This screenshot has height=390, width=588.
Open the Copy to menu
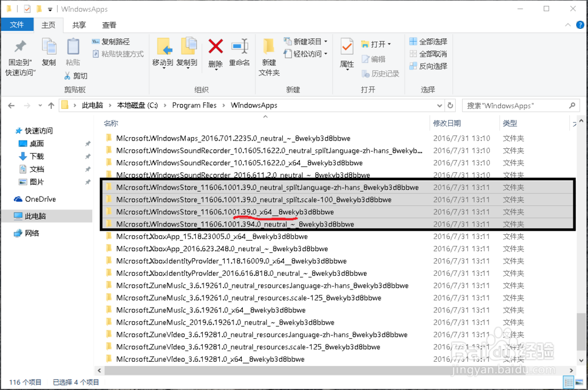tap(187, 52)
